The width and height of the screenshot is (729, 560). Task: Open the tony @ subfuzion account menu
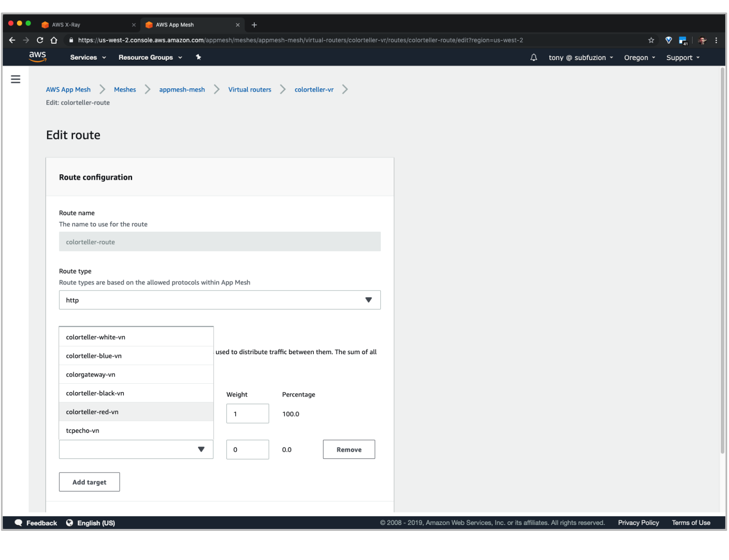[581, 57]
